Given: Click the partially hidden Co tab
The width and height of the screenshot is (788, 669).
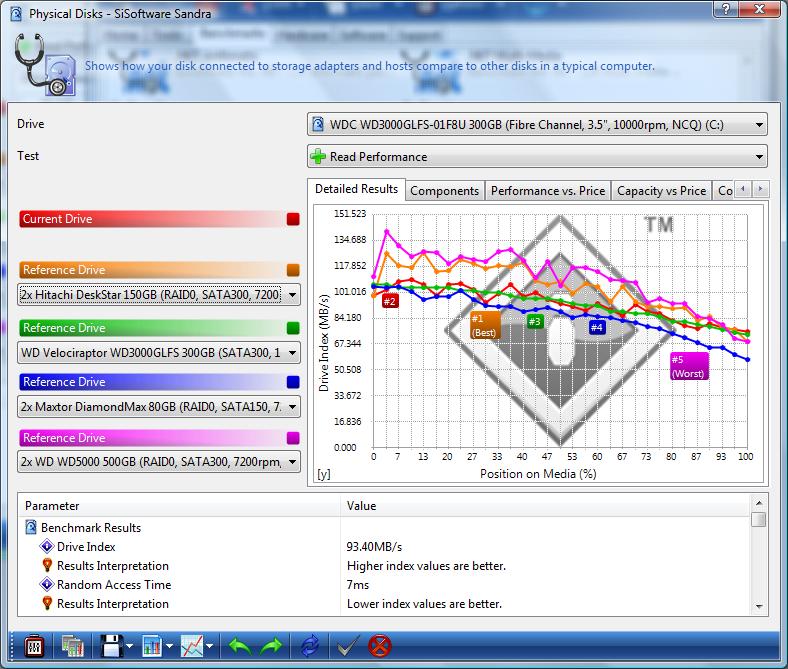Looking at the screenshot, I should (x=725, y=191).
